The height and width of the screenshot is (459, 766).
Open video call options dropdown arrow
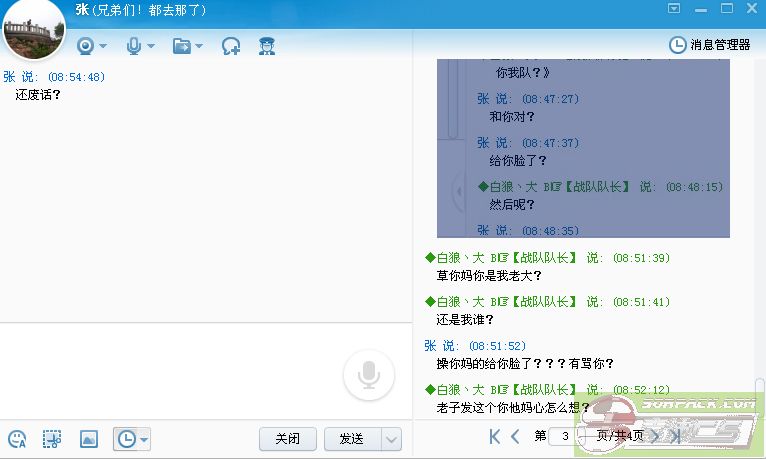tap(103, 46)
